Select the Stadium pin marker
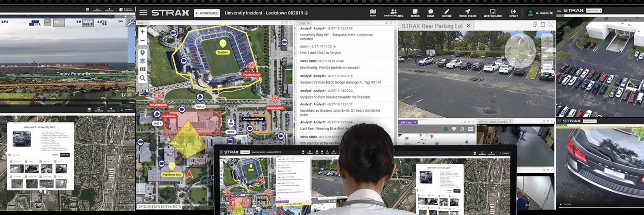This screenshot has width=644, height=215. 223,44
